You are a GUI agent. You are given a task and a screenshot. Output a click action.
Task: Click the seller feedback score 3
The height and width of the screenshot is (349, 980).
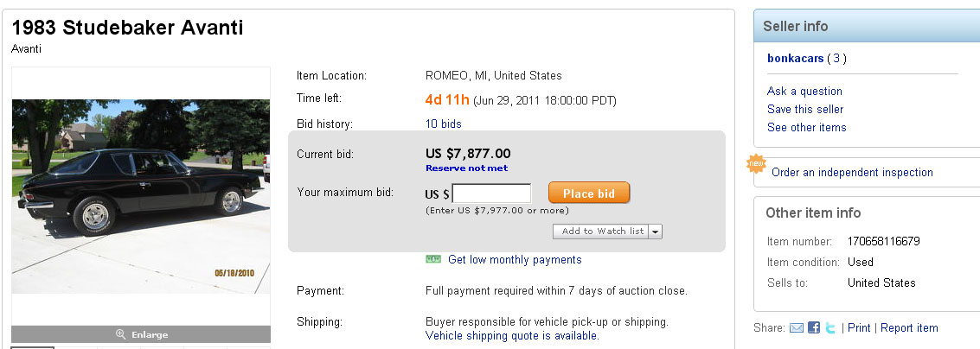coord(836,59)
